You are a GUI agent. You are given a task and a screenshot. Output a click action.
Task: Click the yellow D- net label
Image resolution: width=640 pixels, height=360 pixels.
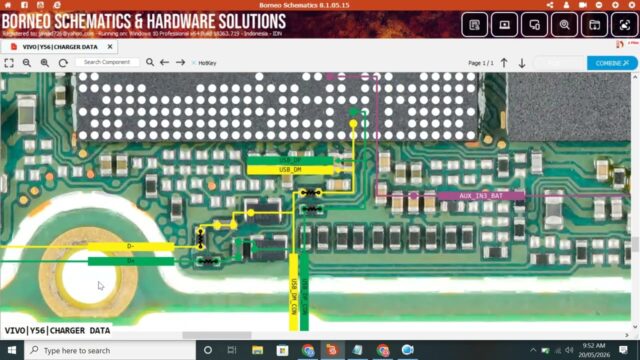tap(131, 246)
